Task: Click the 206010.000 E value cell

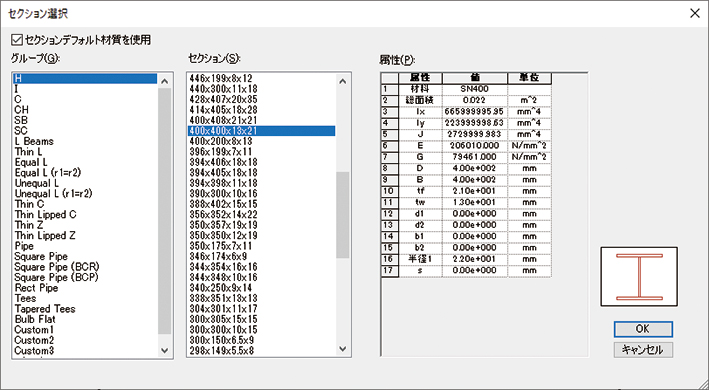Action: coord(475,146)
